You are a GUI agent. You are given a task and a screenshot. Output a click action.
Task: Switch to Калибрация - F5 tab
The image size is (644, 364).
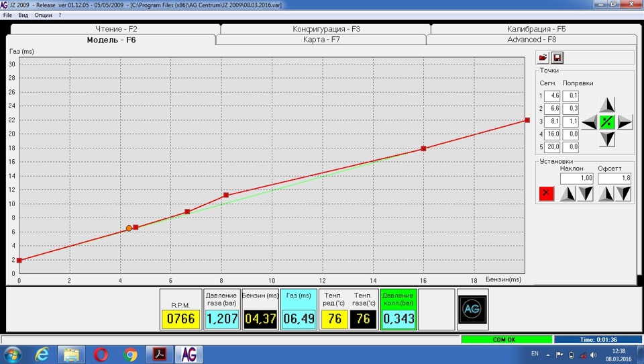coord(536,29)
